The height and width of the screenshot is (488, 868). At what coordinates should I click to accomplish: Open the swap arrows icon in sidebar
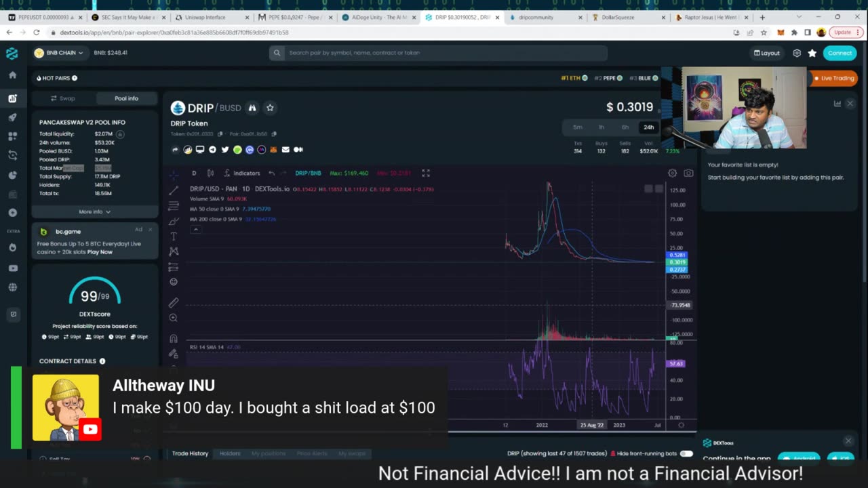coord(12,155)
